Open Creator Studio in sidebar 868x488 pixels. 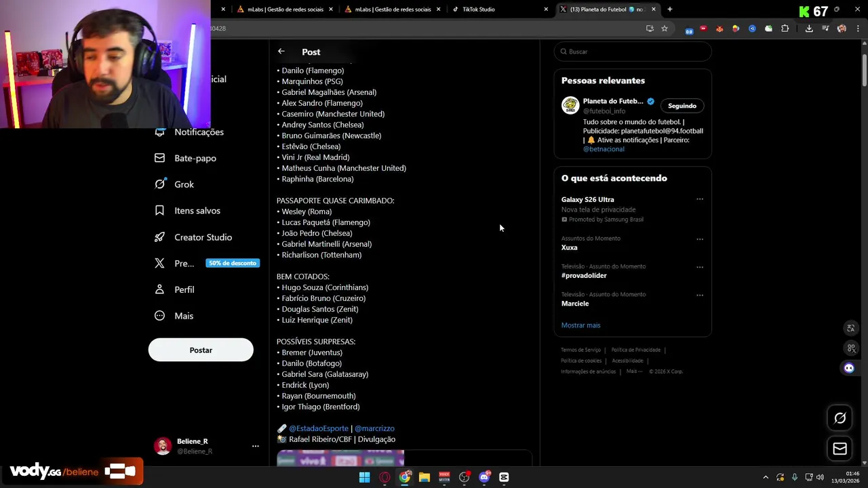click(x=193, y=237)
